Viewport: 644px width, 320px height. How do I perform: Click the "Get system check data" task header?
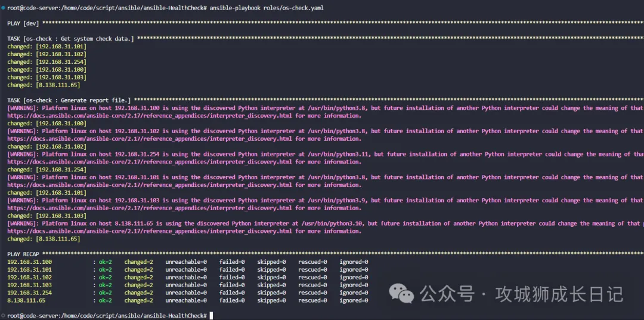pyautogui.click(x=70, y=38)
